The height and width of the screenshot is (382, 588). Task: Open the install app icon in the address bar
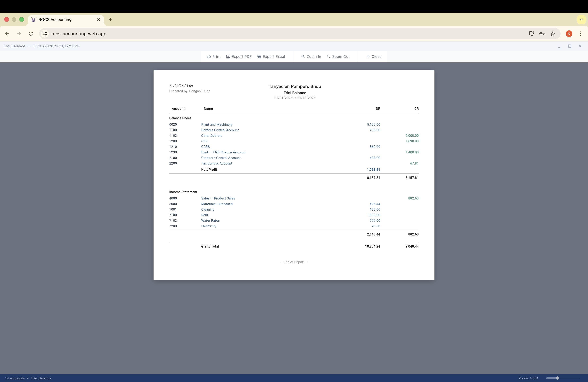(531, 34)
